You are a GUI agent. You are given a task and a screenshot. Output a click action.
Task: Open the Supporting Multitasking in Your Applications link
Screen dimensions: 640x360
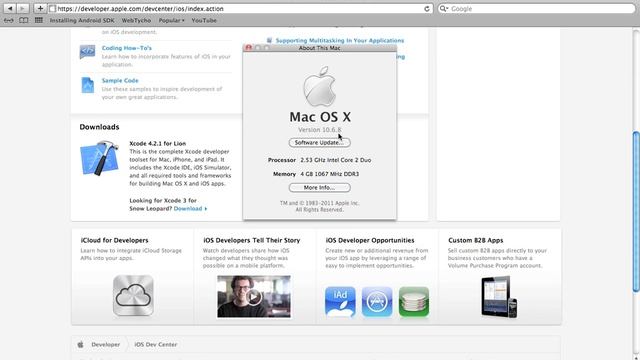[x=340, y=40]
